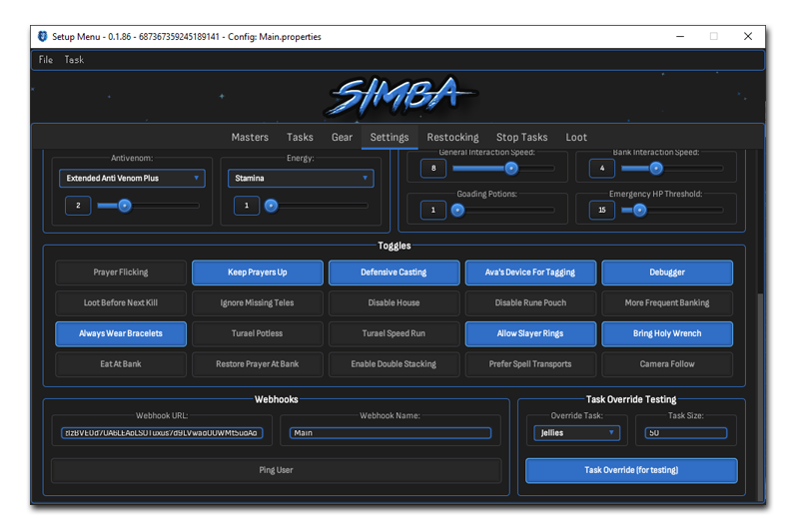Enable Camera Follow toggle
Image resolution: width=799 pixels, height=532 pixels.
tap(667, 364)
